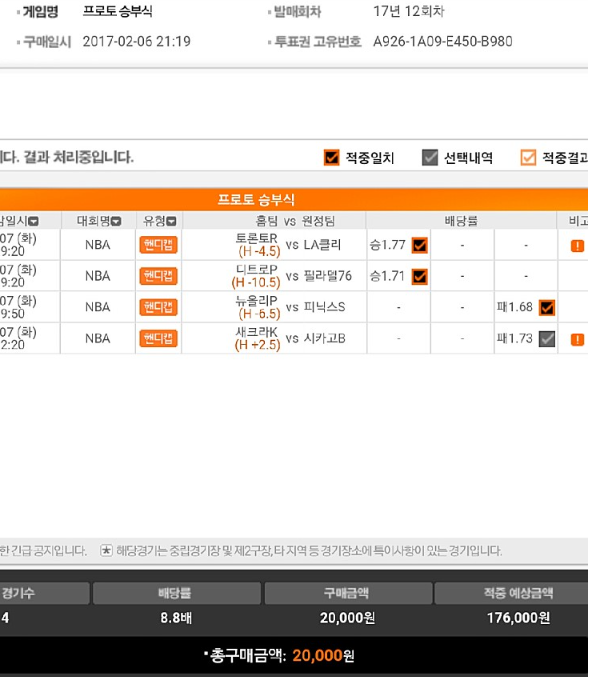This screenshot has width=589, height=677.
Task: Toggle the gray 패1.73 checkbox for Sacramento
Action: [x=547, y=339]
